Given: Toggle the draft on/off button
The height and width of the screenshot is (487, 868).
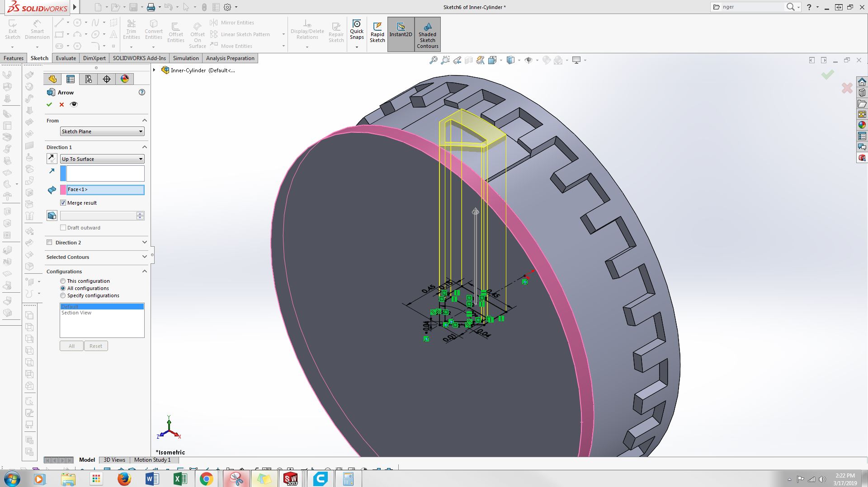Looking at the screenshot, I should tap(52, 215).
